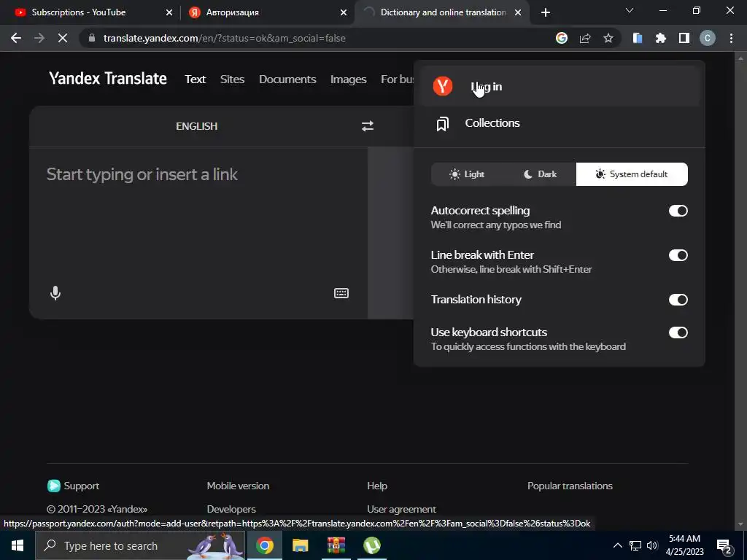Select the Dark theme option
Viewport: 747px width, 560px height.
[540, 174]
